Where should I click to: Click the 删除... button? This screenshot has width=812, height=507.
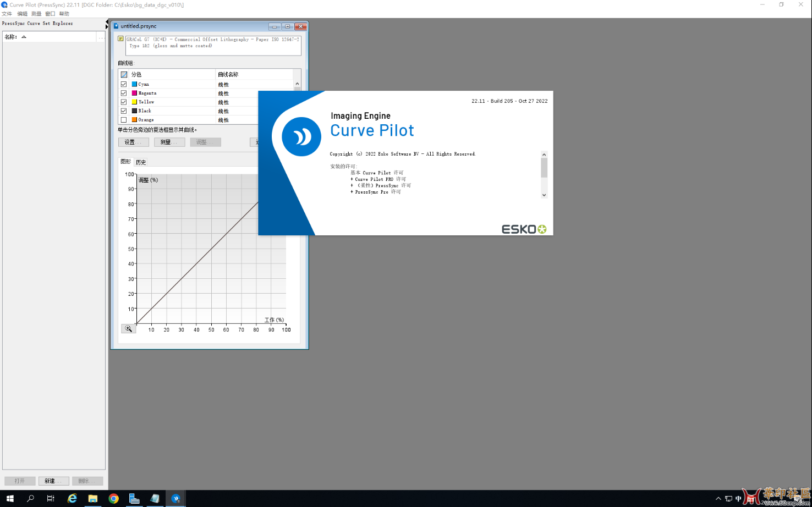pyautogui.click(x=87, y=481)
